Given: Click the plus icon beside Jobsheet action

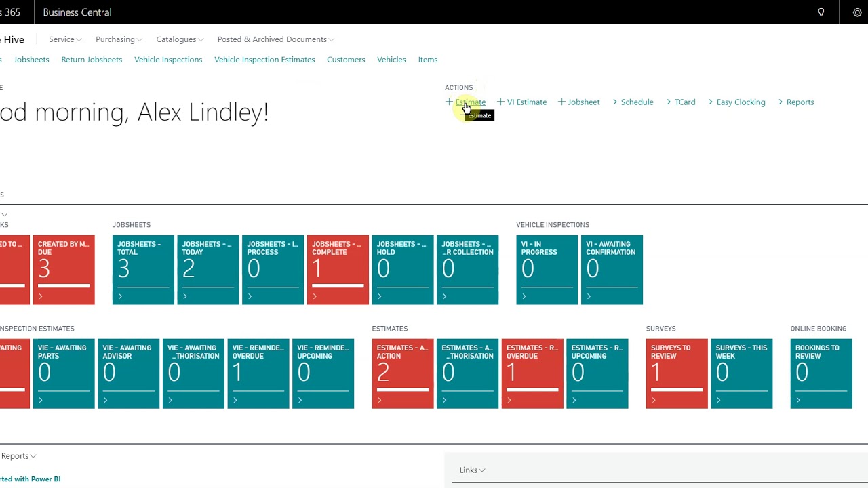Looking at the screenshot, I should [561, 102].
